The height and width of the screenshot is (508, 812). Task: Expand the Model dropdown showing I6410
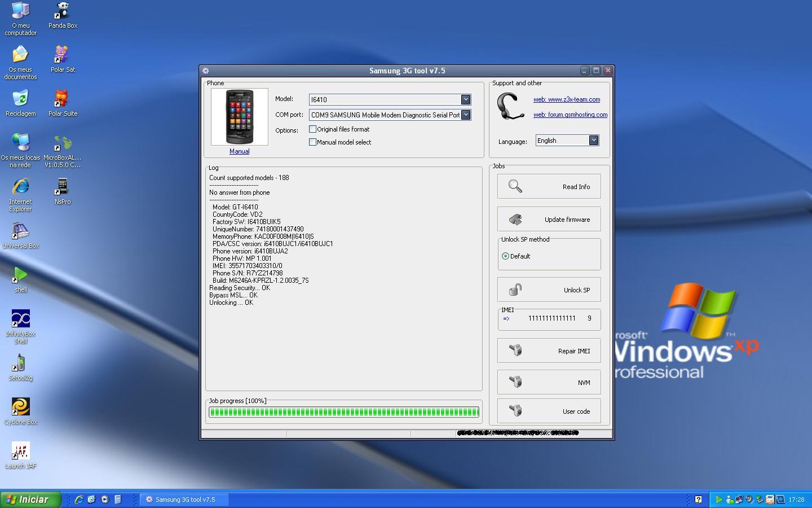(466, 99)
